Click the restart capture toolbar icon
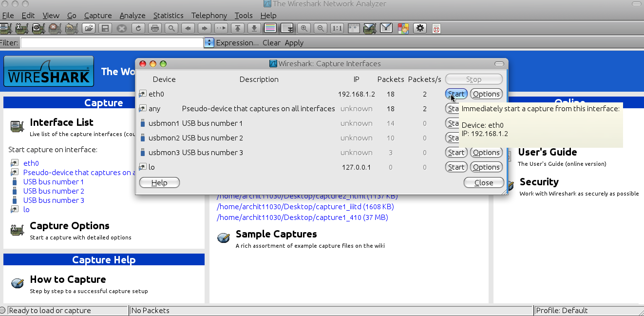Viewport: 644px width, 316px height. pyautogui.click(x=71, y=28)
